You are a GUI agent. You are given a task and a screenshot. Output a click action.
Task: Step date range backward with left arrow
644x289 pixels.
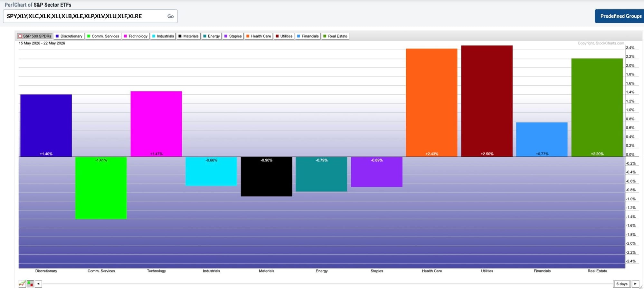[x=38, y=284]
